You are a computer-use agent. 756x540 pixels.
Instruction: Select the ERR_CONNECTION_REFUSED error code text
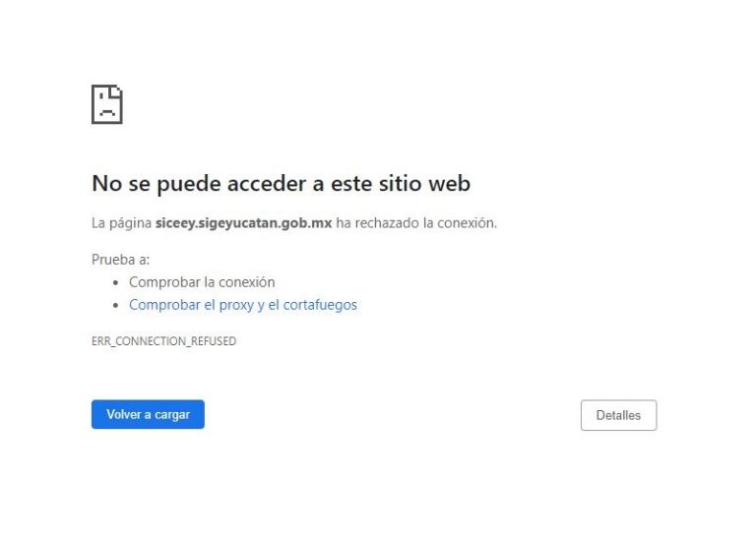[163, 341]
